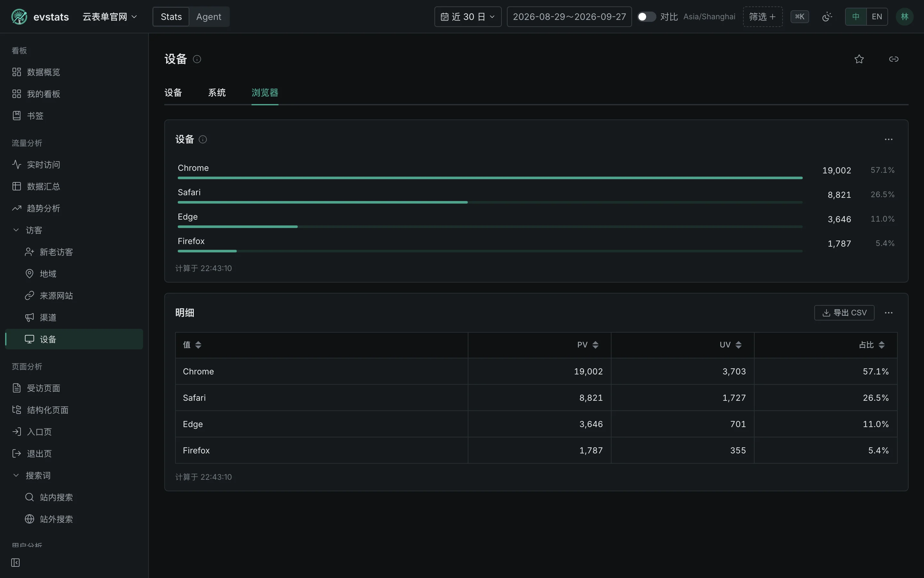The width and height of the screenshot is (924, 578).
Task: Open 地域 under 访客
Action: pos(74,274)
